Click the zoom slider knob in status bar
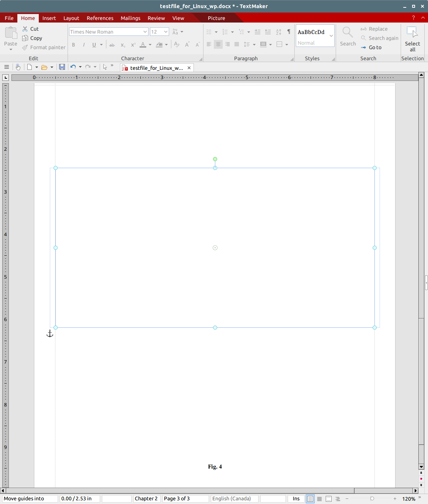428x504 pixels. point(372,498)
